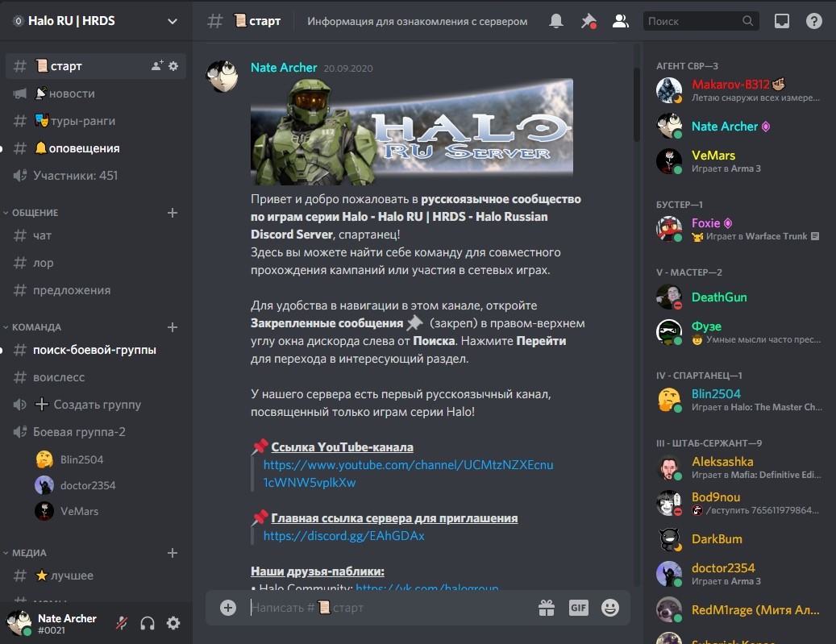Open the Halo RU | HRDS server dropdown
This screenshot has width=836, height=644.
pyautogui.click(x=173, y=21)
